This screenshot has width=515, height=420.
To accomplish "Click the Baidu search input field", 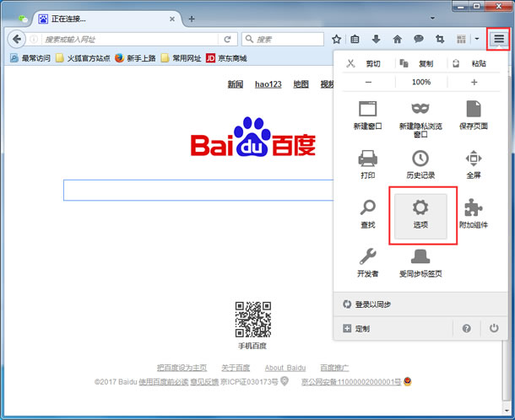I will click(198, 190).
